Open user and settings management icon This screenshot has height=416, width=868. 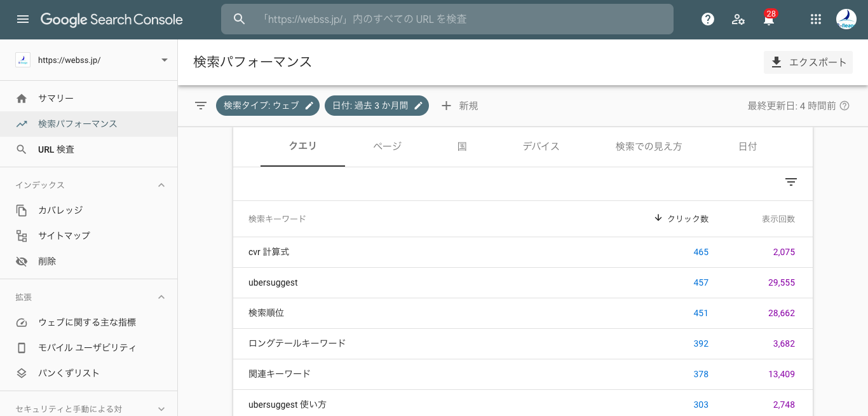(738, 19)
